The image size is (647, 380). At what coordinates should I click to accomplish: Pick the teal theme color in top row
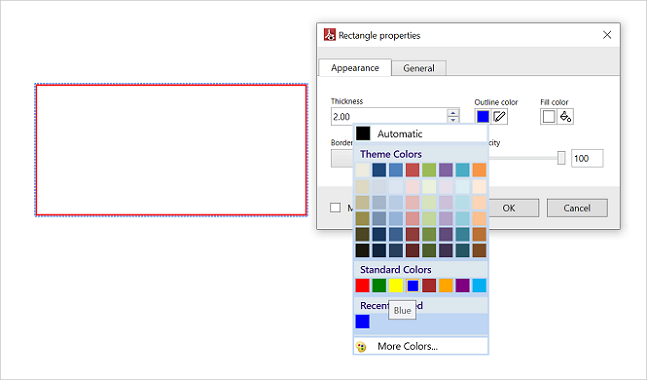(x=463, y=170)
